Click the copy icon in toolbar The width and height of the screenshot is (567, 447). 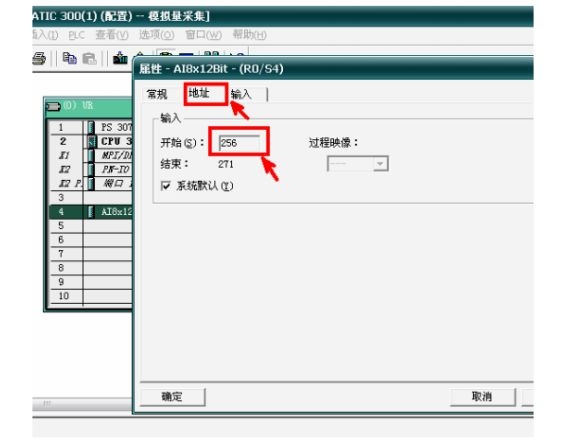[x=69, y=58]
